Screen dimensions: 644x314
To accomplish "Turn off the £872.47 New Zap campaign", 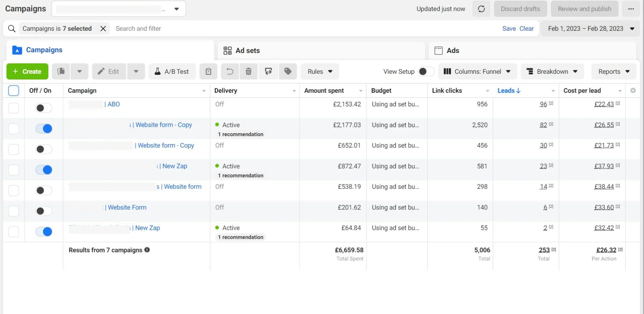I will point(44,170).
